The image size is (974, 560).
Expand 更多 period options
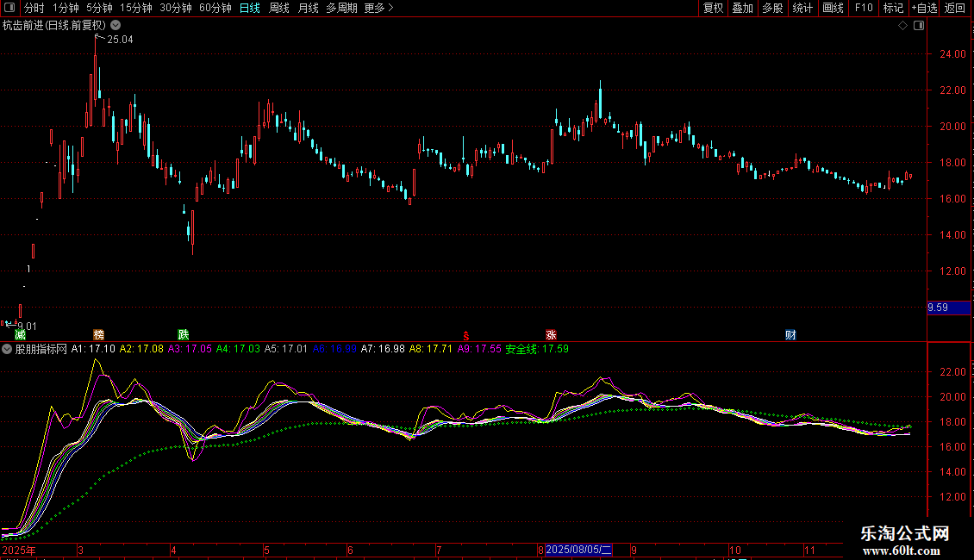[x=378, y=9]
